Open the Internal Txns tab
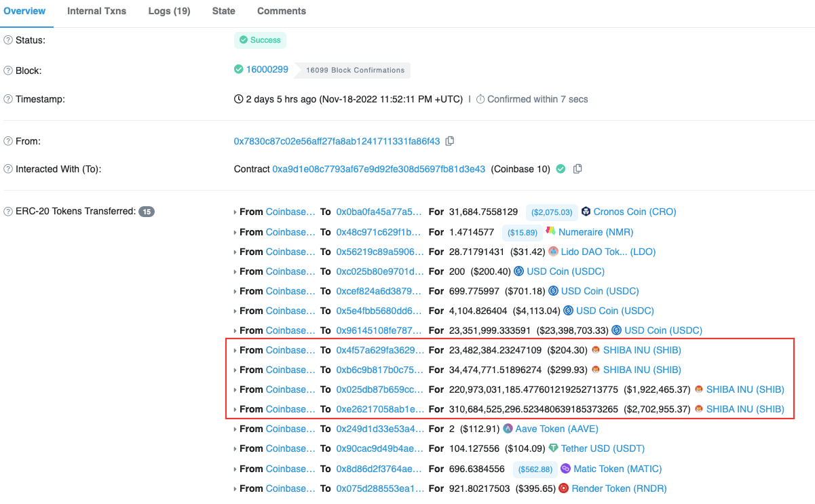This screenshot has height=504, width=815. coord(96,11)
